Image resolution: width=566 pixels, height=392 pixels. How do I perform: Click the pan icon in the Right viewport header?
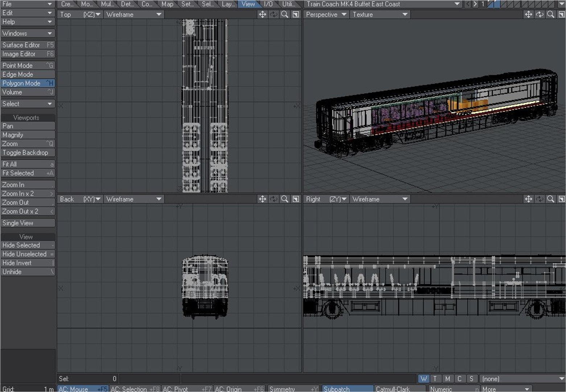tap(528, 199)
